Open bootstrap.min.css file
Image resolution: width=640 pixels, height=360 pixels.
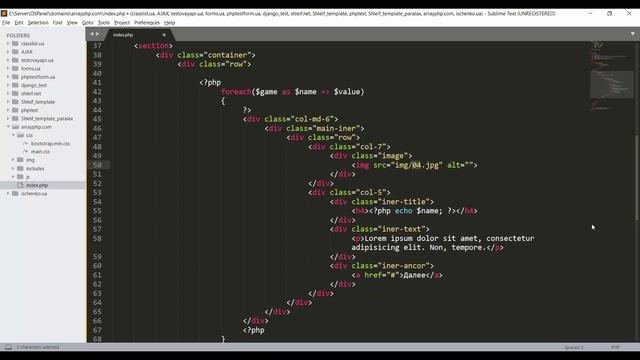coord(50,143)
